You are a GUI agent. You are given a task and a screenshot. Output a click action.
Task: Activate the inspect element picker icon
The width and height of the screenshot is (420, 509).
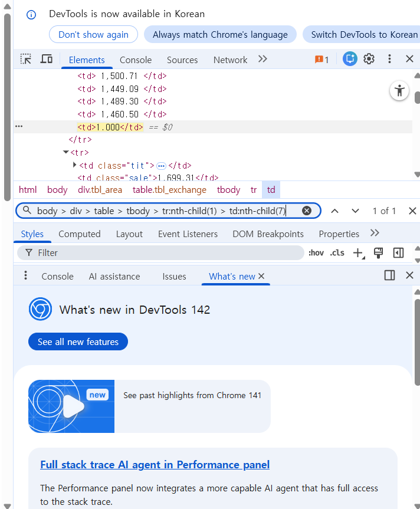tap(25, 59)
